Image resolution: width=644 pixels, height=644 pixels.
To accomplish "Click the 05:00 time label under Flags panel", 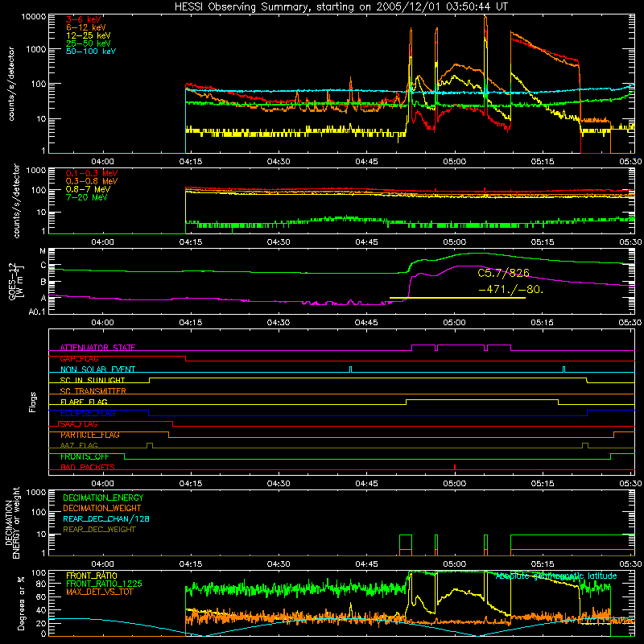I will (454, 483).
